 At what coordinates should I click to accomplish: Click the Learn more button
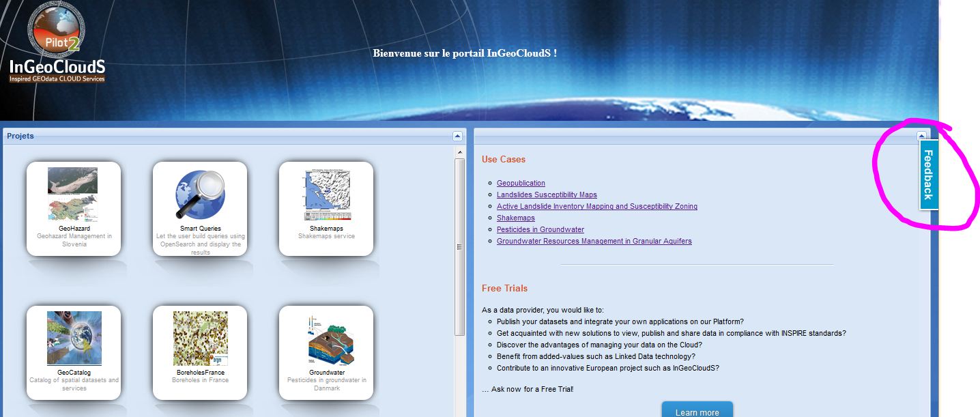click(697, 409)
